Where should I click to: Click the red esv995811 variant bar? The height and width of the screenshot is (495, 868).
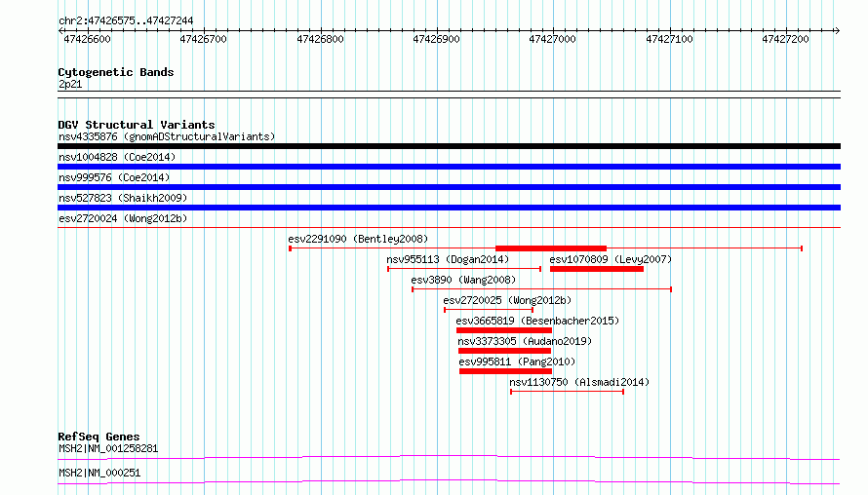[x=505, y=371]
